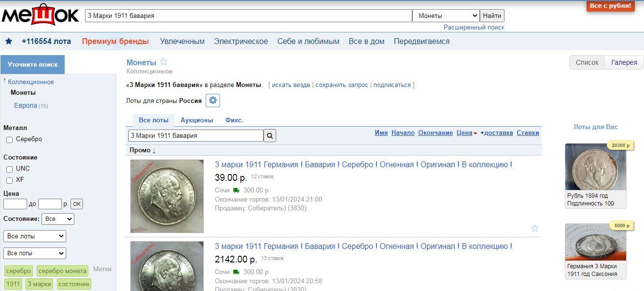Screen dimensions: 644x291
Task: Expand the second Все лоты dropdown
Action: point(35,253)
